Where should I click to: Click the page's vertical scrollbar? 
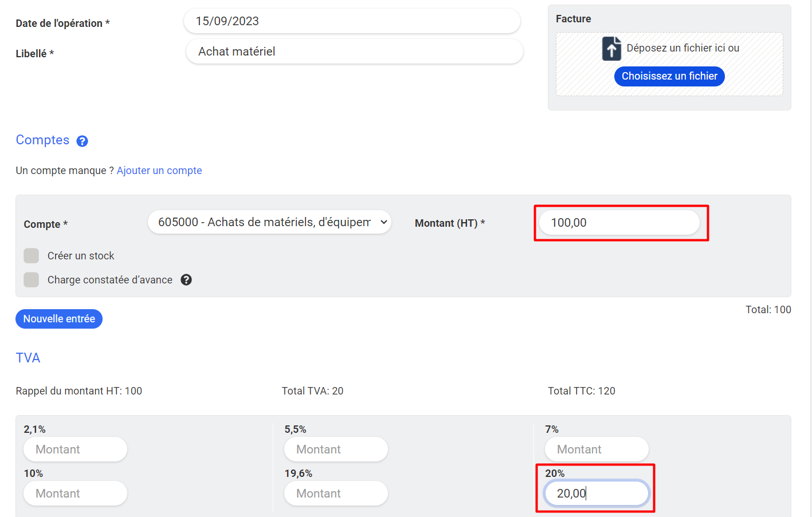pyautogui.click(x=810, y=258)
